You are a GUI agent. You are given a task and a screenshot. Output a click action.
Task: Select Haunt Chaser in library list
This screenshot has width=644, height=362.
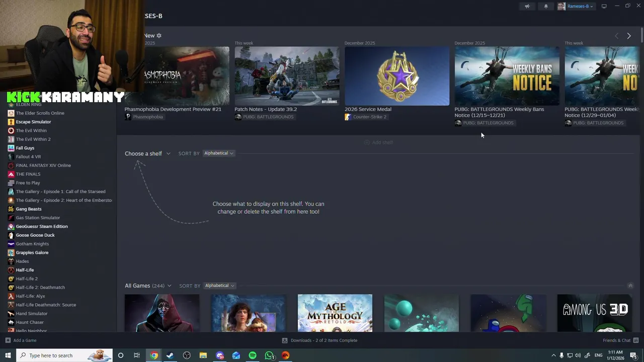pyautogui.click(x=30, y=322)
